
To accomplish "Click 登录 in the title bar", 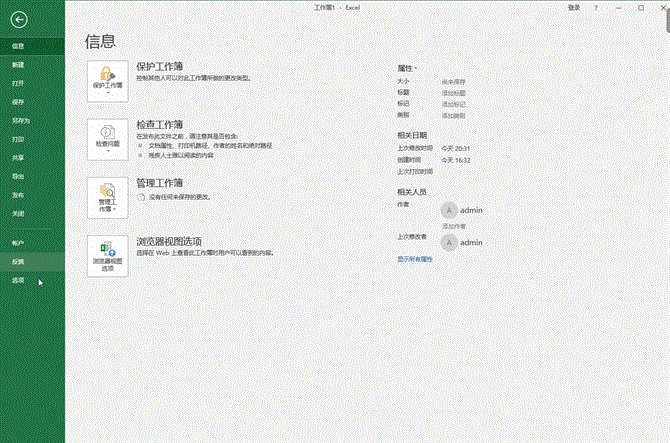I will click(x=574, y=7).
